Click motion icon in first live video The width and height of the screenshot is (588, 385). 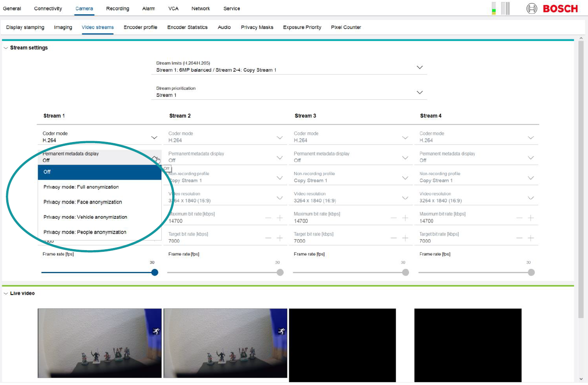(156, 331)
